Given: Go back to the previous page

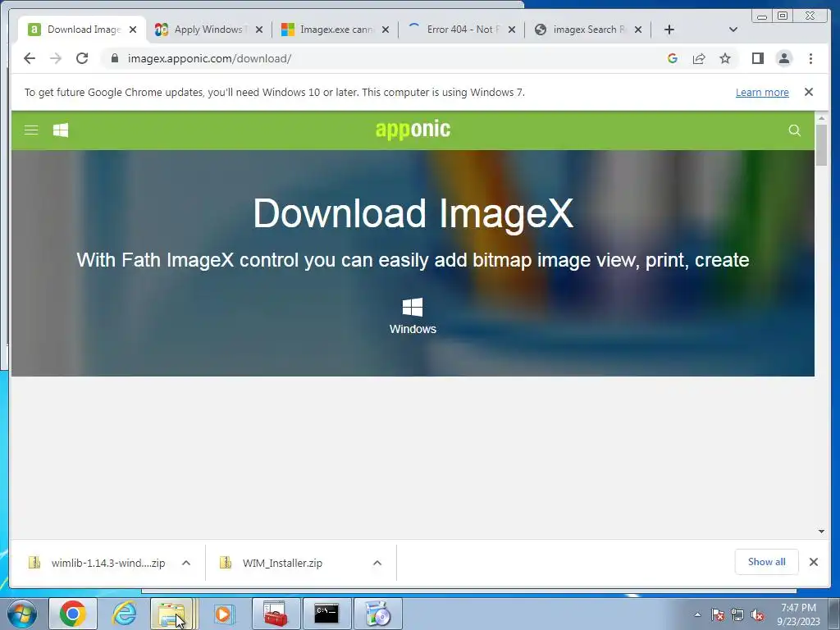Looking at the screenshot, I should point(30,58).
